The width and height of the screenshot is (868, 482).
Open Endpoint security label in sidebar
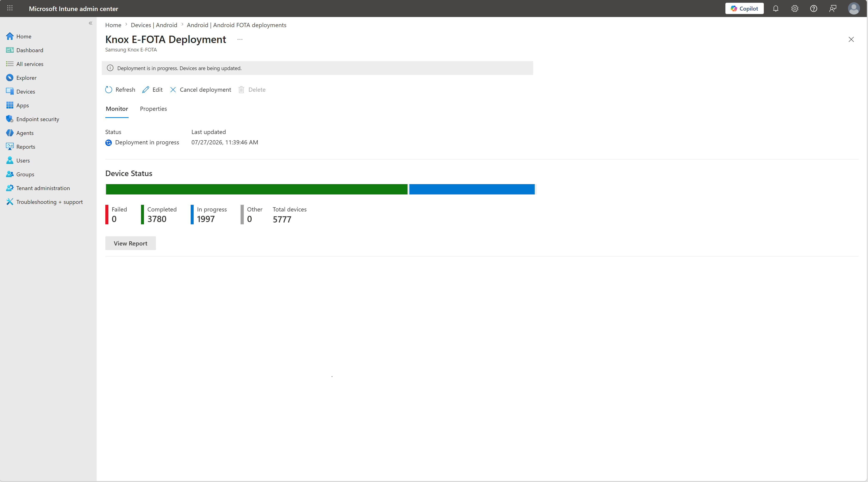38,119
